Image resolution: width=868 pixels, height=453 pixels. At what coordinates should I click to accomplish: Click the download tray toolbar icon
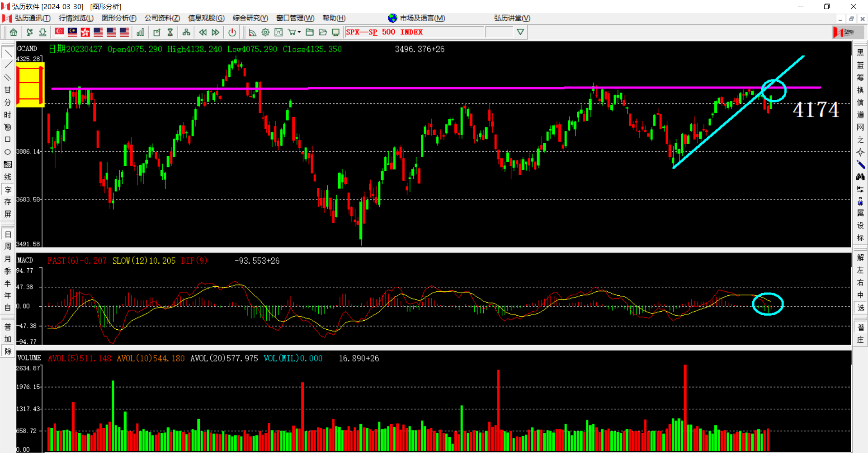pos(43,32)
